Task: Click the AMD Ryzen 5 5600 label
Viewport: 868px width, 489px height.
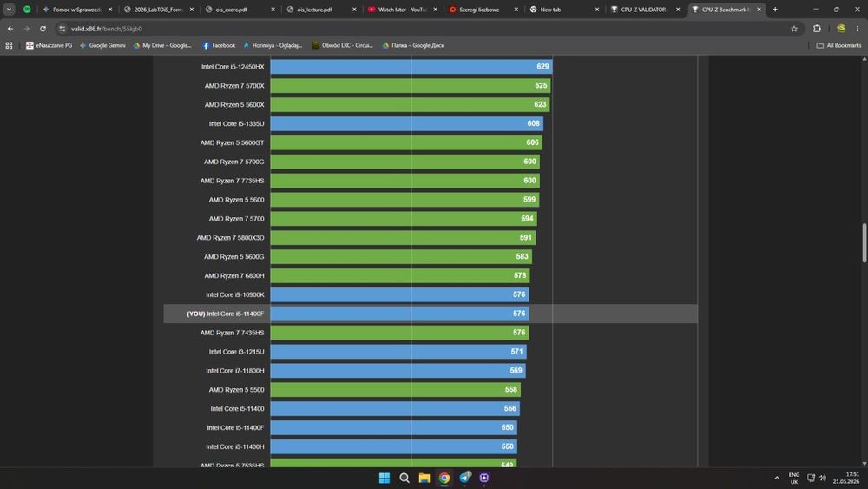Action: (x=236, y=200)
